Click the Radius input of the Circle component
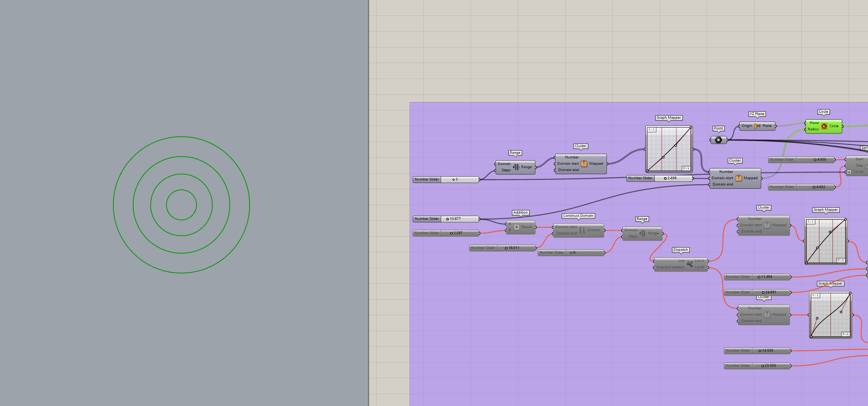Screen dimensions: 868x406 pyautogui.click(x=813, y=129)
